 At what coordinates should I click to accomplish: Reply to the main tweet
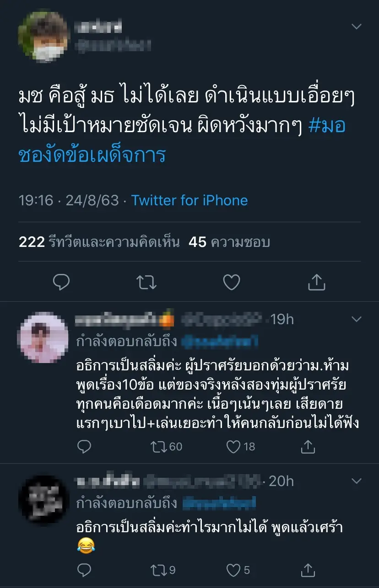pyautogui.click(x=61, y=282)
